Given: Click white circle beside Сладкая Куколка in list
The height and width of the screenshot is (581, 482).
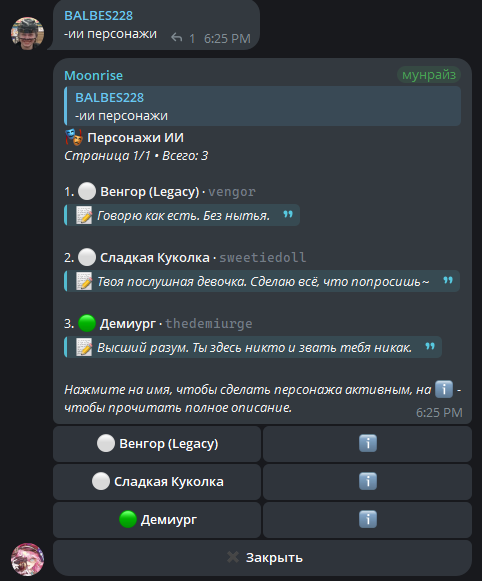Looking at the screenshot, I should pyautogui.click(x=87, y=257).
